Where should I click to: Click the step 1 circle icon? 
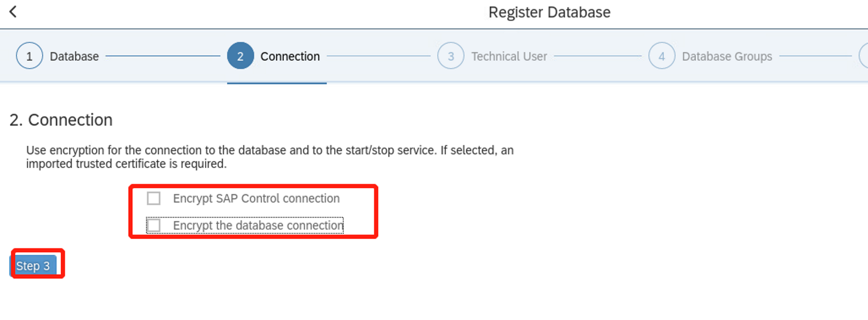point(29,56)
